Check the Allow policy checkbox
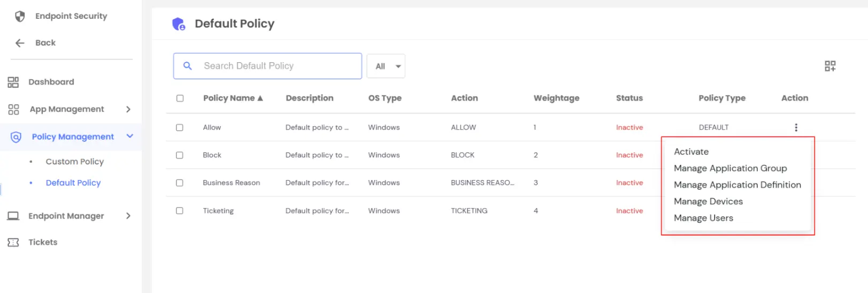The width and height of the screenshot is (868, 293). (x=180, y=127)
